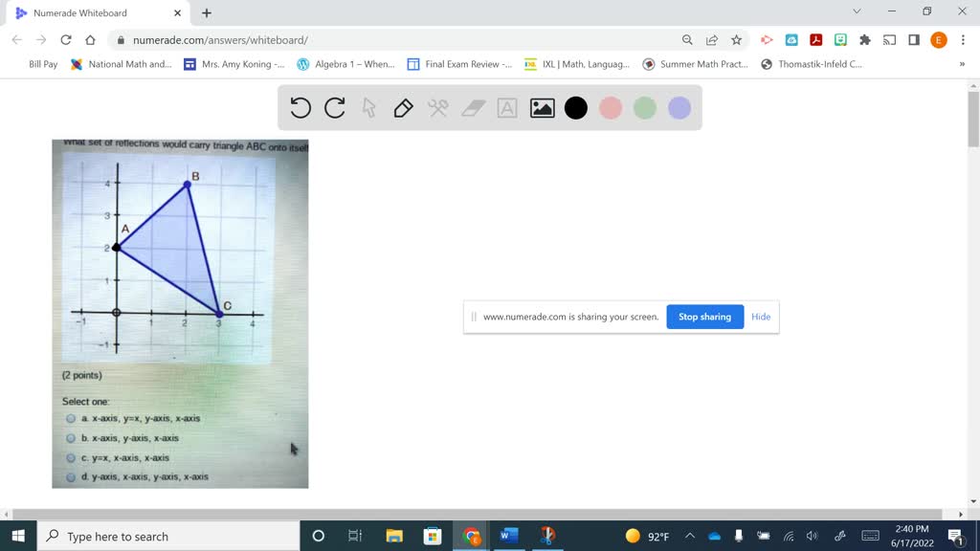The width and height of the screenshot is (980, 551).
Task: Open the tab search dropdown arrow
Action: tap(857, 12)
